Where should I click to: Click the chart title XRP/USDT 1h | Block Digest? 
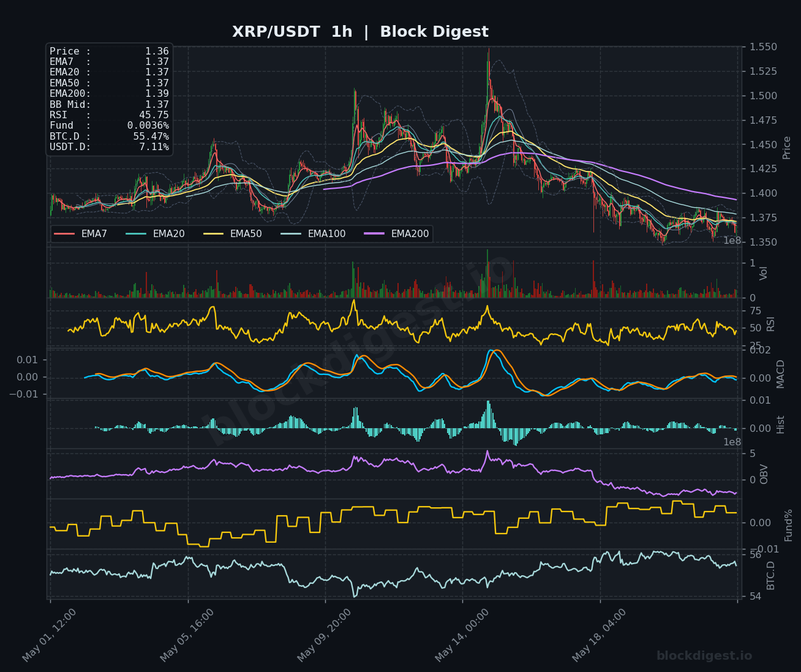(360, 32)
